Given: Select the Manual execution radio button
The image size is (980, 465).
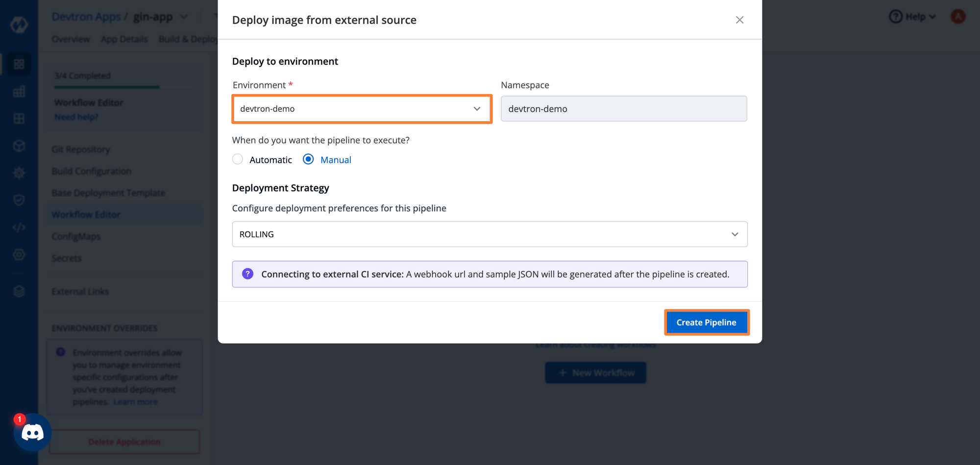Looking at the screenshot, I should [x=308, y=159].
